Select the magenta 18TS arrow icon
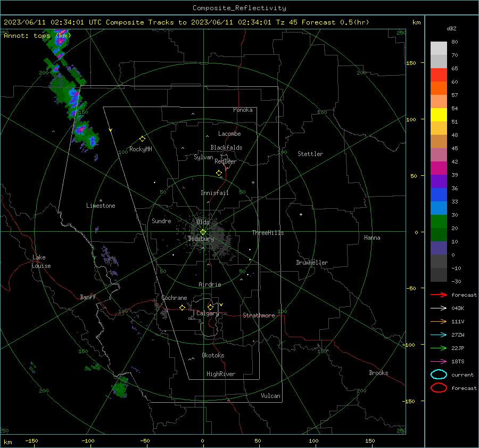This screenshot has height=448, width=479. 439,362
